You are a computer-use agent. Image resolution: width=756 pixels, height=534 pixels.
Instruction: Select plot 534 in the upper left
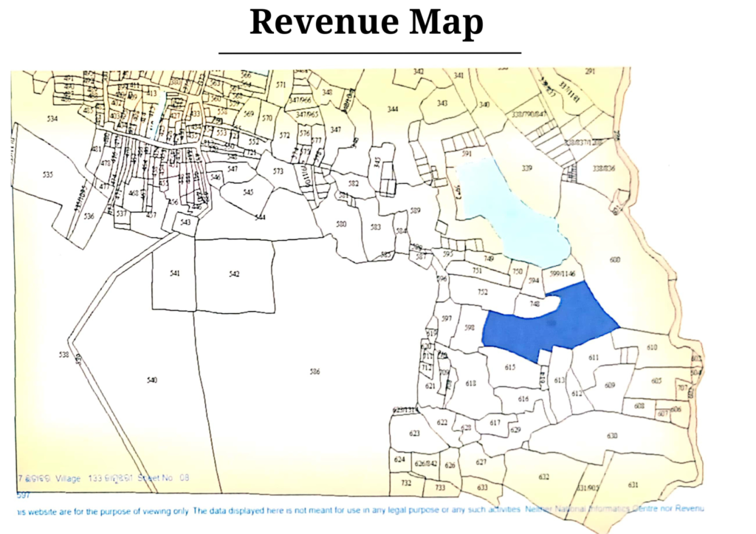pos(52,119)
